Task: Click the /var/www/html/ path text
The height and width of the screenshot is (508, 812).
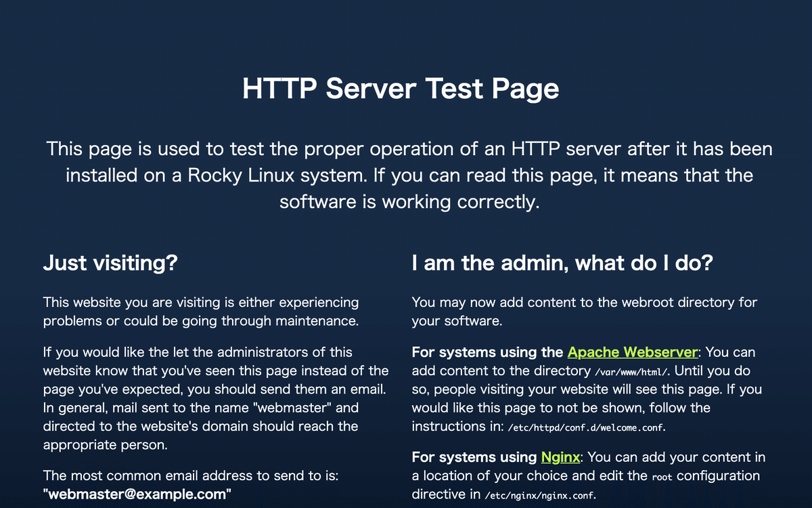Action: coord(631,372)
